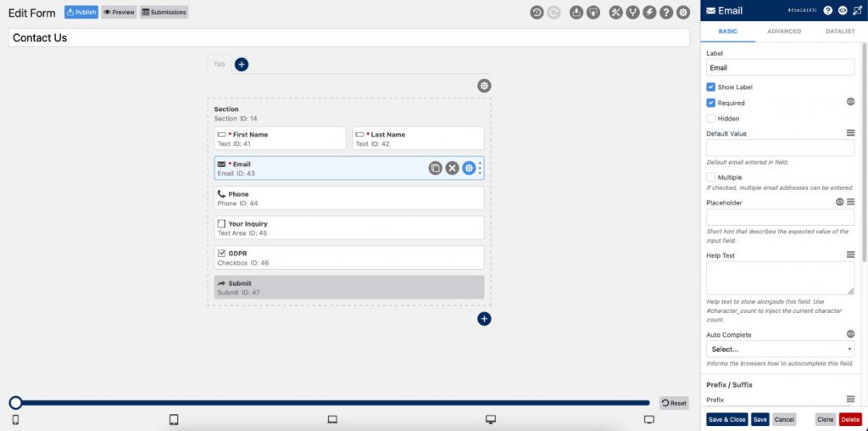Add a new tab with plus icon

click(x=242, y=64)
